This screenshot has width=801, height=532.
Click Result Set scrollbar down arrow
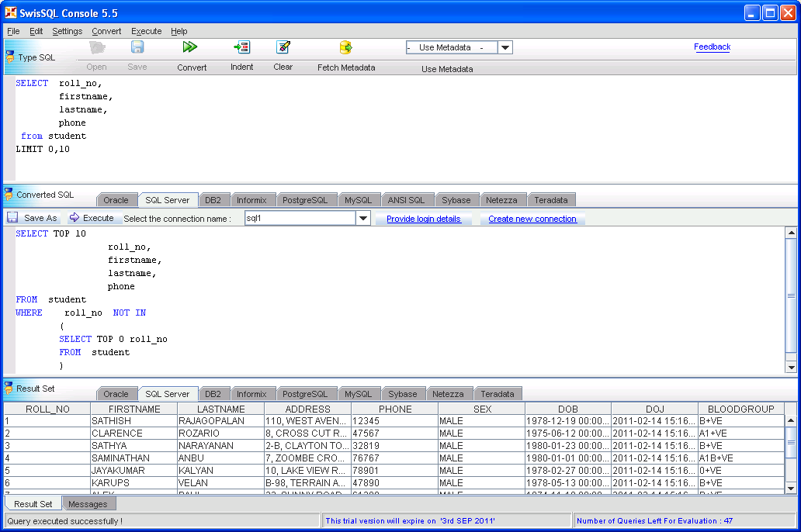pyautogui.click(x=791, y=489)
